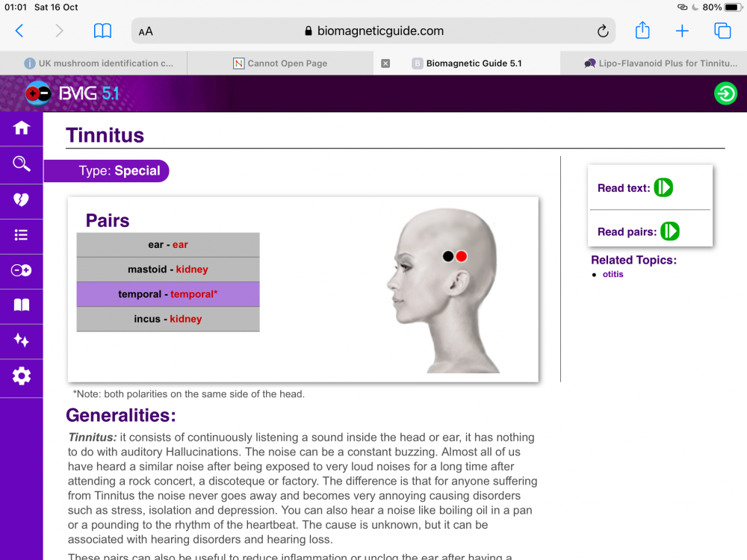Viewport: 747px width, 560px height.
Task: Click the biomagneticguide.com address field
Action: [373, 31]
